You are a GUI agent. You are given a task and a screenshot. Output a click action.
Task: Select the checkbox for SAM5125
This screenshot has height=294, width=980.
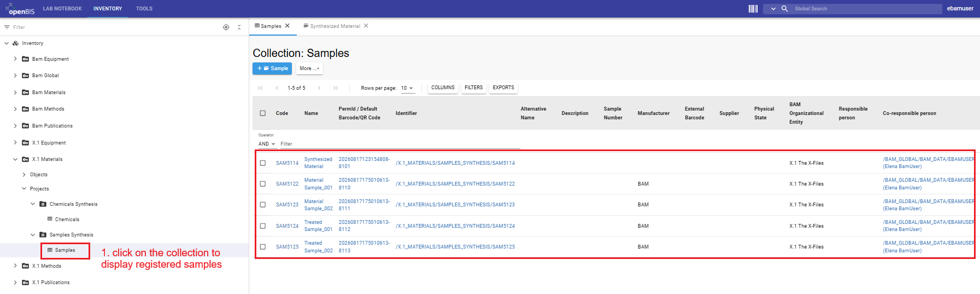(x=263, y=247)
